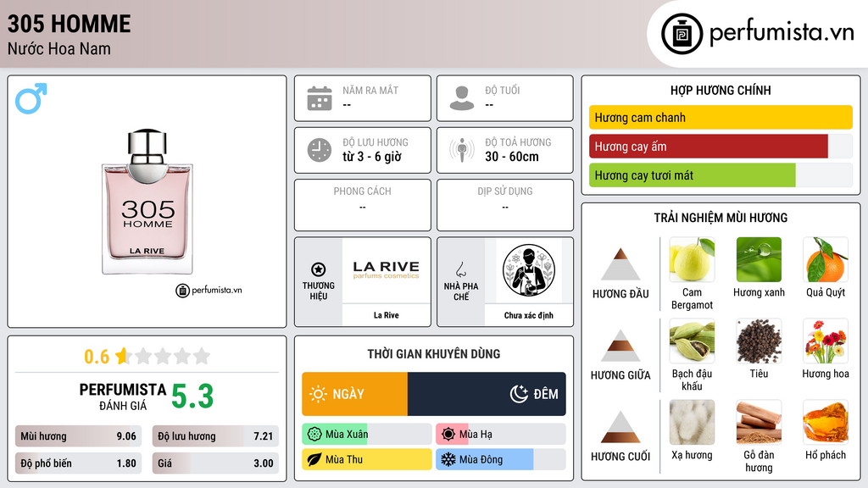
Task: Click the Hợp hương chính heading
Action: click(721, 90)
